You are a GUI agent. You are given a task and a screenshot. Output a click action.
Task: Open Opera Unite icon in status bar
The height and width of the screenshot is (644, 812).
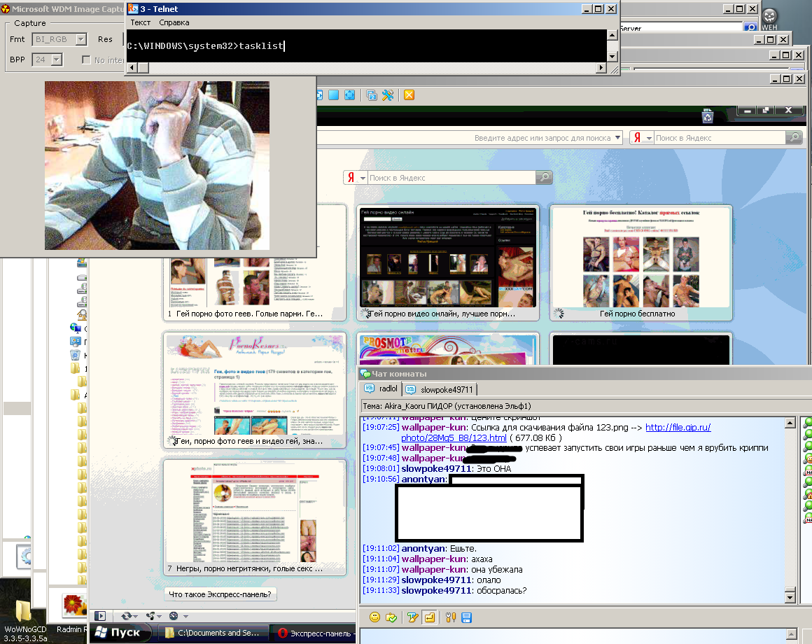(150, 615)
